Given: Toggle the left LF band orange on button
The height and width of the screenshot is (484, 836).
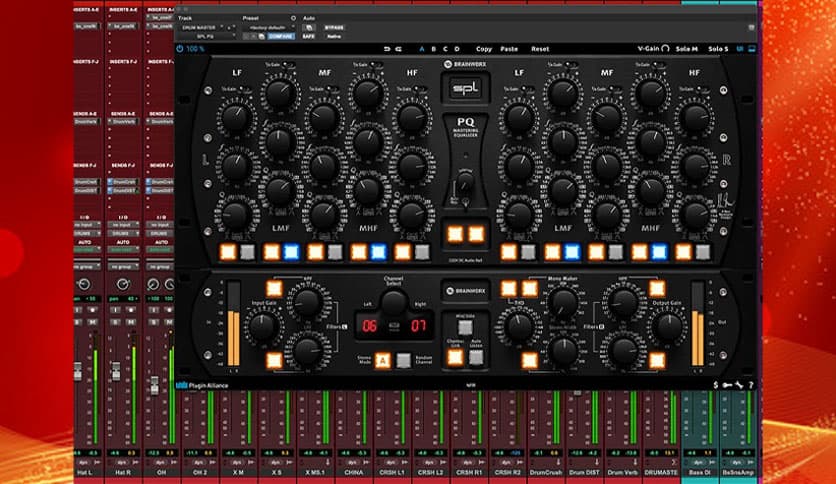Looking at the screenshot, I should (x=228, y=252).
